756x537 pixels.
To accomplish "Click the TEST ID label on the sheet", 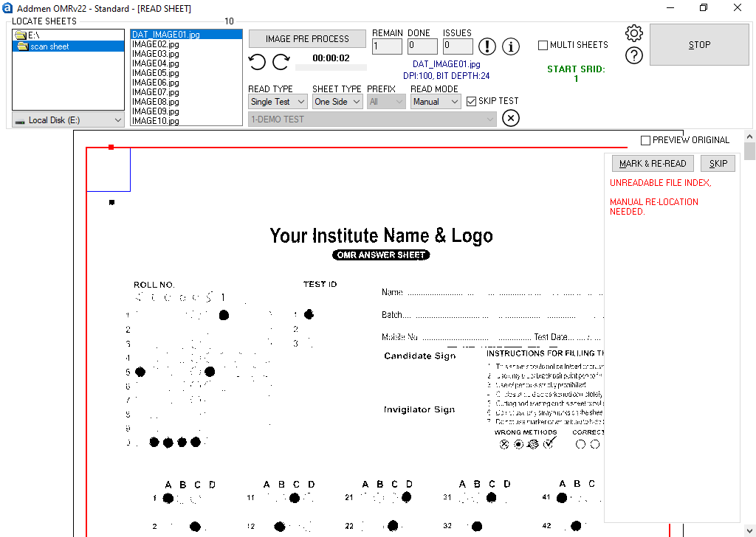I will point(320,284).
